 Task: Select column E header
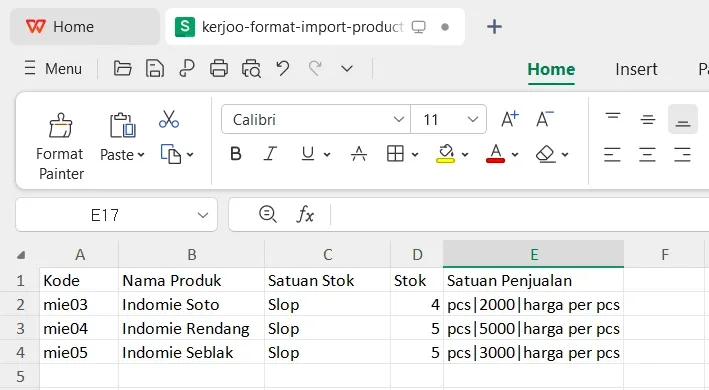tap(534, 254)
